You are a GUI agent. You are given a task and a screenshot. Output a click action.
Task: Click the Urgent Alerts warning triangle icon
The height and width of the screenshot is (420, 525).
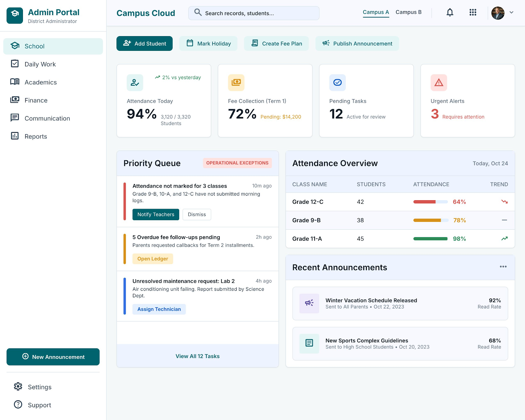point(439,83)
